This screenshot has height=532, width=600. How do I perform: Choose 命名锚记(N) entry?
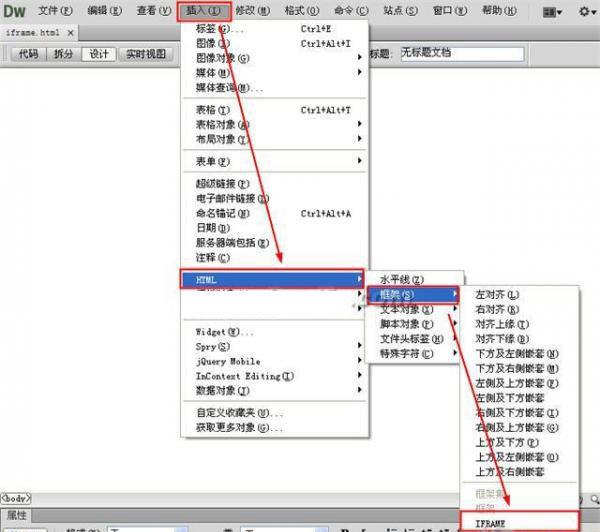coord(275,214)
